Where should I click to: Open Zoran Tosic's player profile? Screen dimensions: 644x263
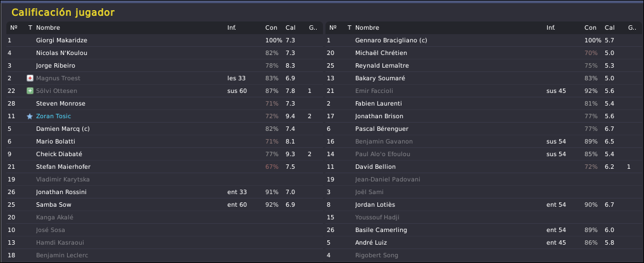click(x=53, y=116)
